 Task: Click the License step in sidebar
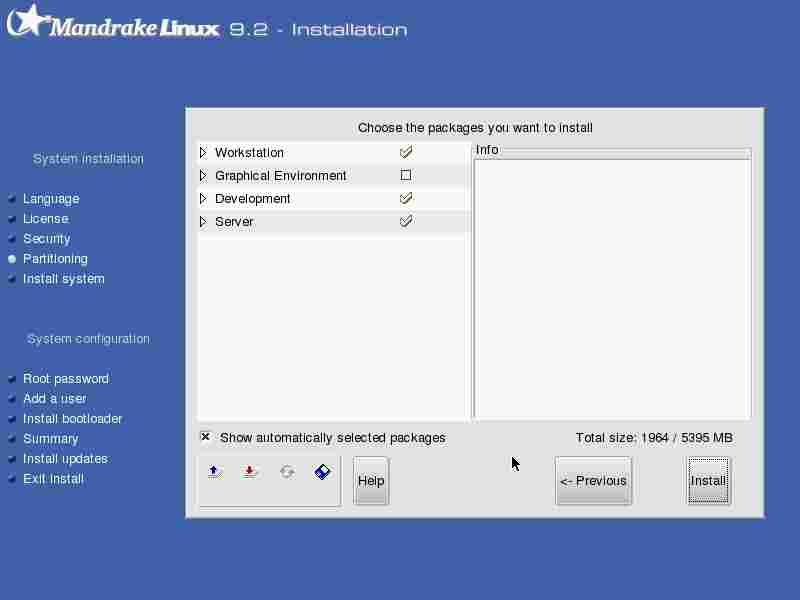coord(46,218)
